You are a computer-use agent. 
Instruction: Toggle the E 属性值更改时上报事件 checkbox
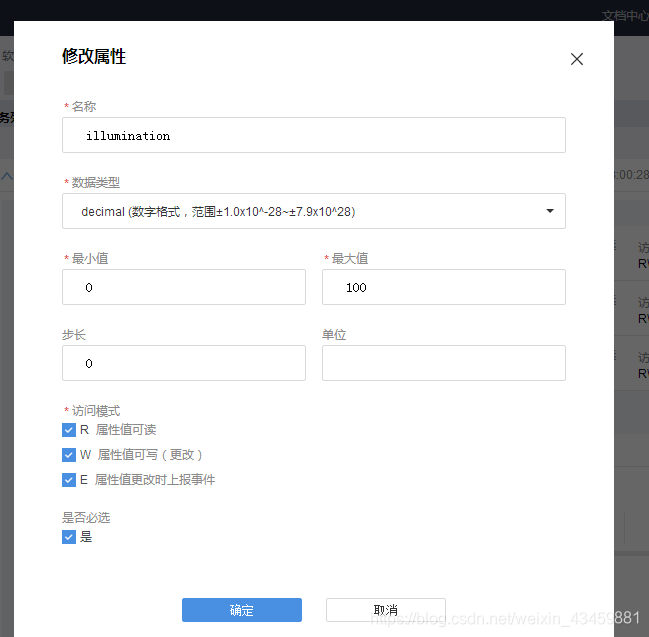coord(69,480)
